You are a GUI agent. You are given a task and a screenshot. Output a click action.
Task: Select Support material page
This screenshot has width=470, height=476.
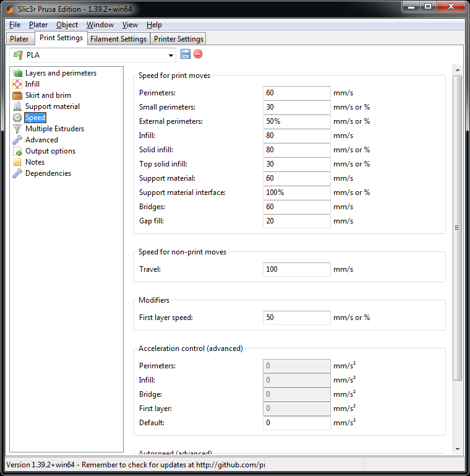tap(53, 106)
